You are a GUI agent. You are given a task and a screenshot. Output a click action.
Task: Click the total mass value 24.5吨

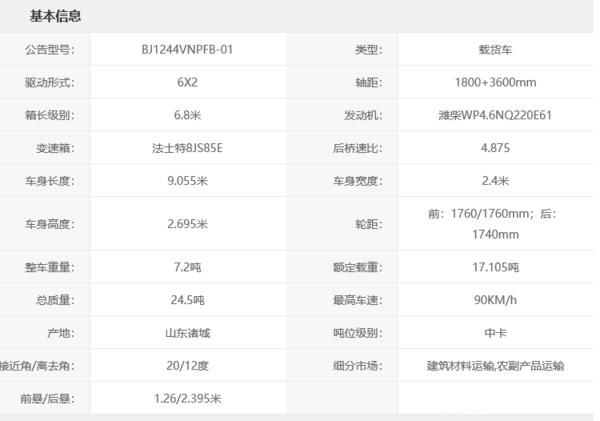pos(187,300)
